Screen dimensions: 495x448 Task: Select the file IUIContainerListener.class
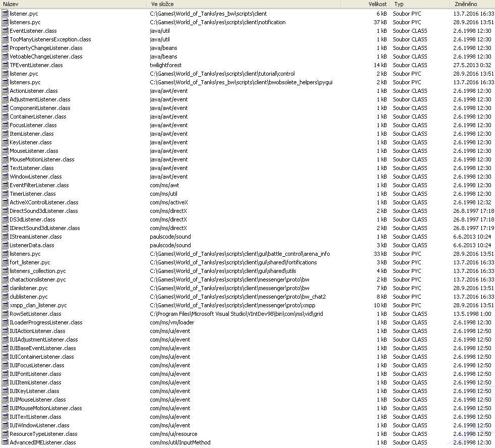[42, 356]
